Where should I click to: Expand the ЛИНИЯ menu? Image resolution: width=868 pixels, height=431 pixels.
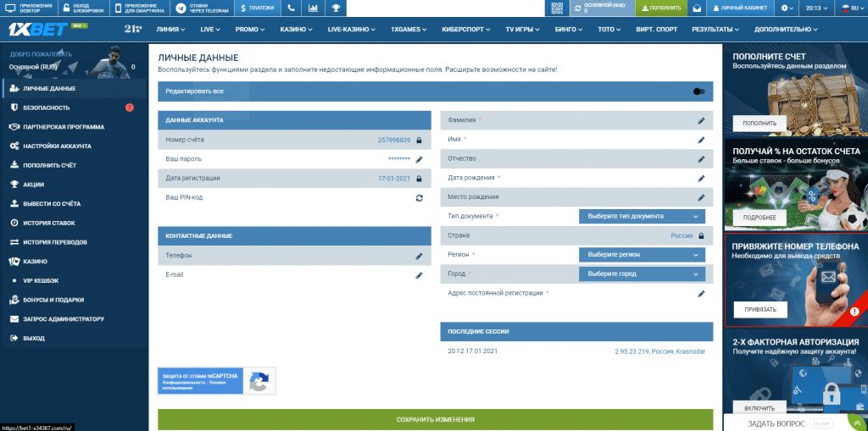170,30
